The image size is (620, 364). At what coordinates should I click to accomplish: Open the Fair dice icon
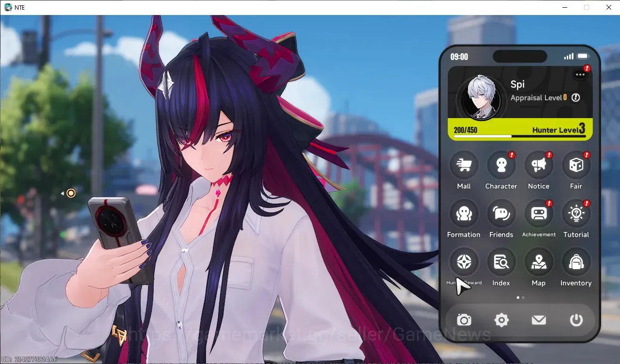576,165
